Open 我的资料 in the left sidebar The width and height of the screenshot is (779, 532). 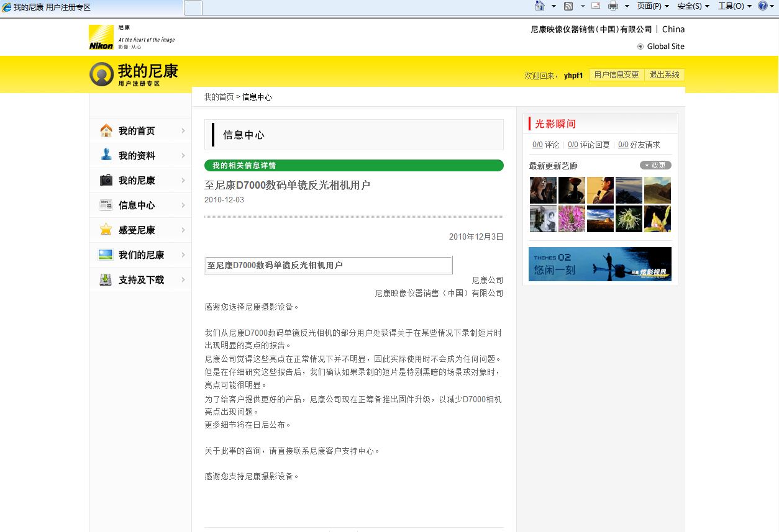click(137, 156)
